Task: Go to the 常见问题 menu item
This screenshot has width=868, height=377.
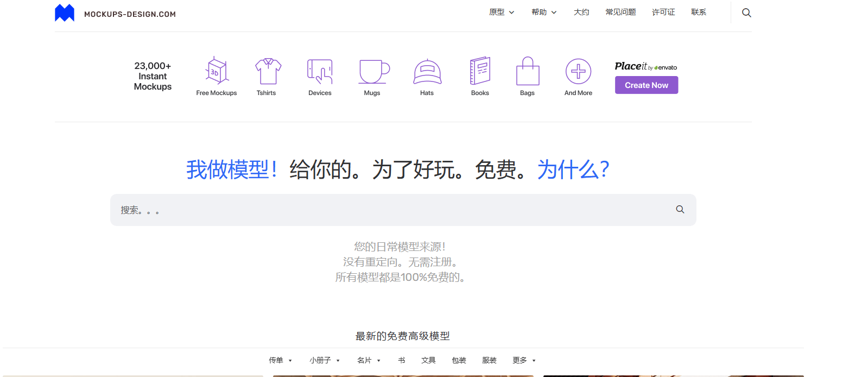Action: (620, 12)
